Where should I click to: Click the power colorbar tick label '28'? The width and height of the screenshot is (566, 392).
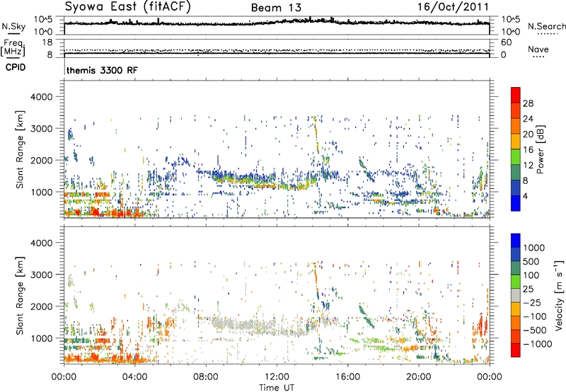528,103
